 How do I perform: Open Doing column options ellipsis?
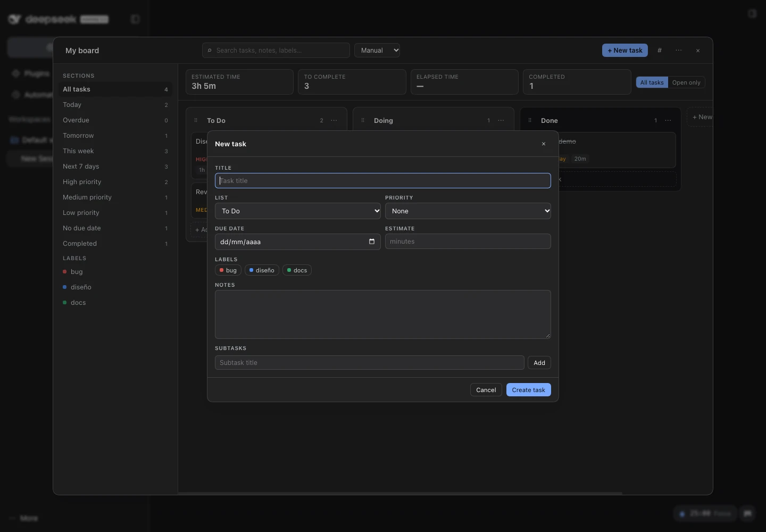point(501,121)
